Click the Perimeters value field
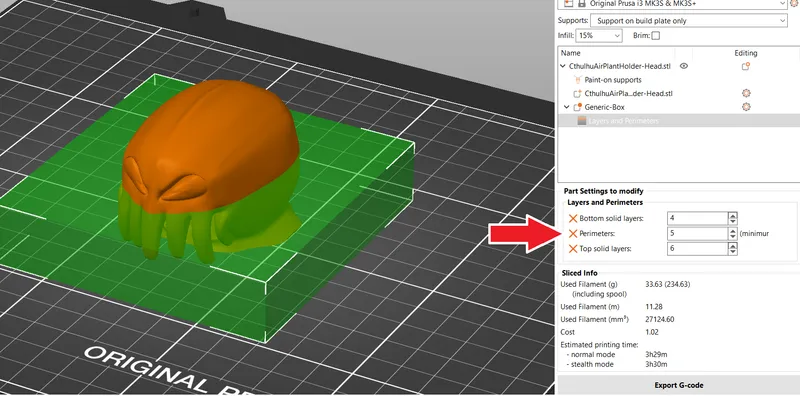800x396 pixels. click(x=697, y=234)
